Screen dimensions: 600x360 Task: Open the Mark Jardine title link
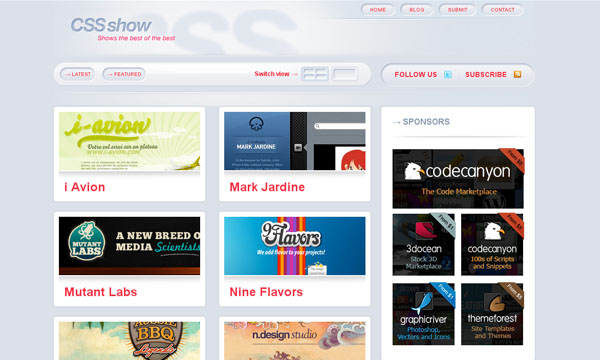267,187
